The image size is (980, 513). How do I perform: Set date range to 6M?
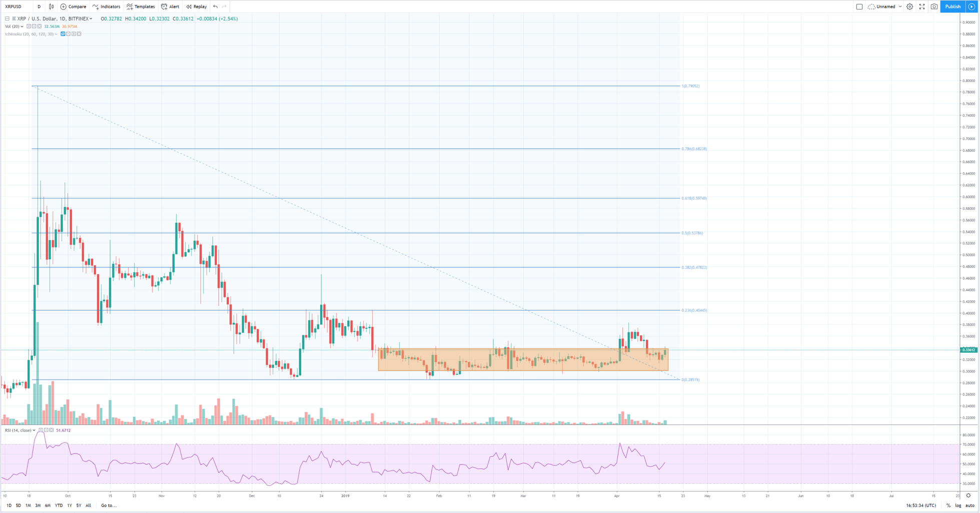[x=48, y=505]
